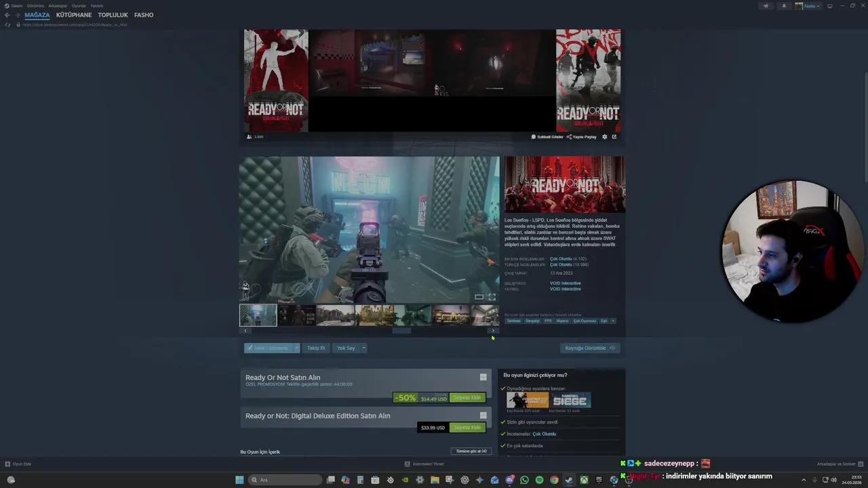The width and height of the screenshot is (868, 488).
Task: Click Çok Olumlu recent reviews link
Action: [561, 259]
